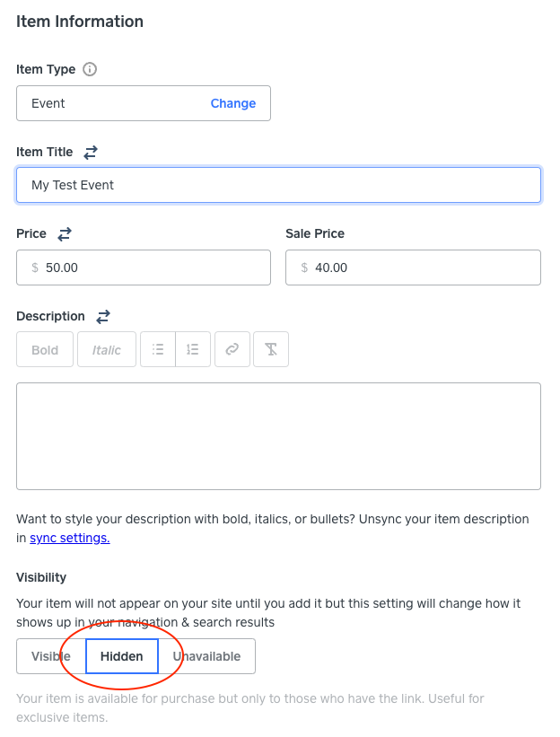Viewport: 560px width, 737px height.
Task: Click the Item Type info icon
Action: 90,69
